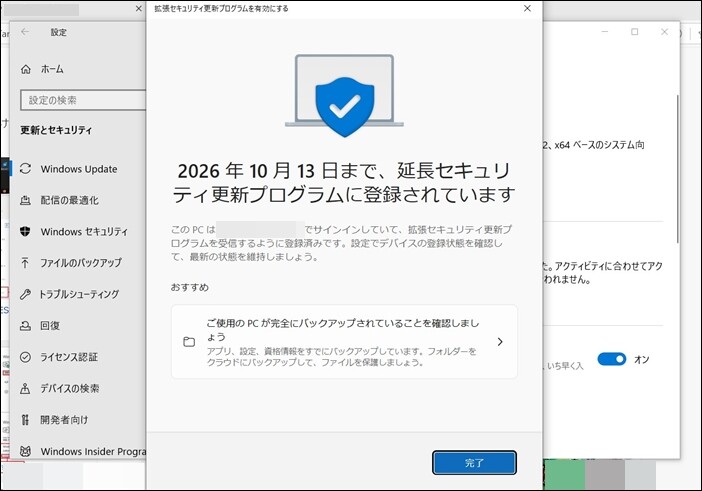Click the Settings window vertical scrollbar
This screenshot has height=491, width=702.
[x=677, y=169]
